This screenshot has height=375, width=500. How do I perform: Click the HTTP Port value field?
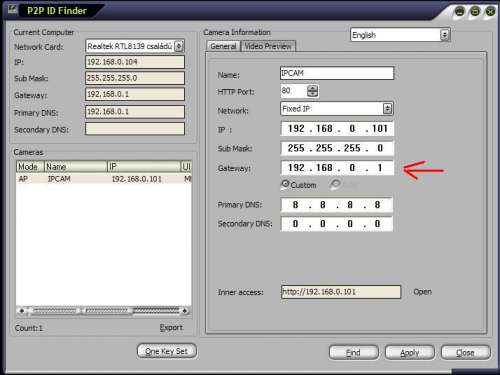[293, 91]
